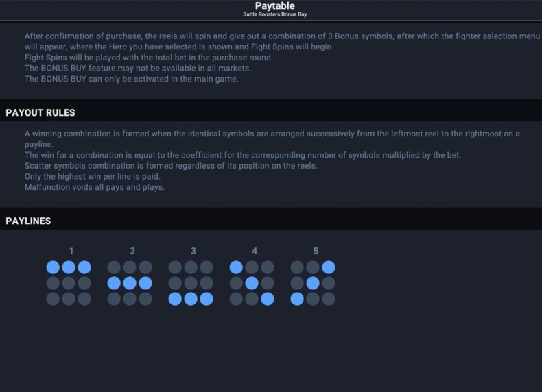Click the blue center dot of payline 5

tap(313, 283)
